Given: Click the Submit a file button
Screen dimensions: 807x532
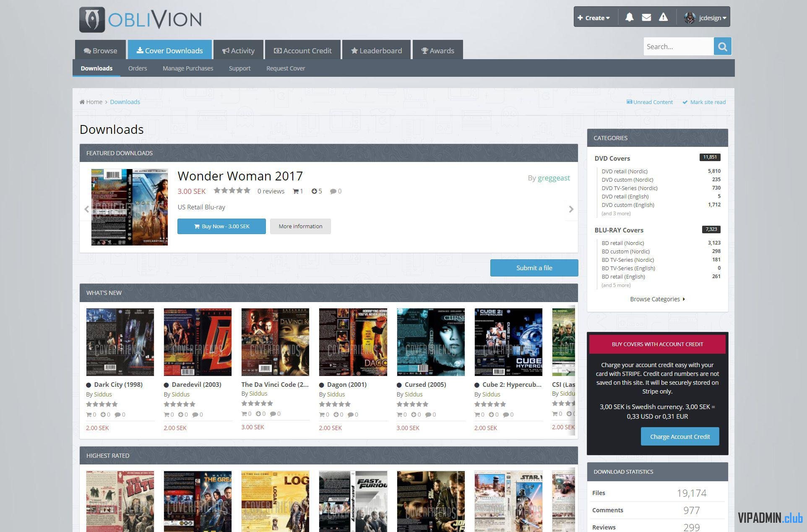Looking at the screenshot, I should [x=534, y=268].
